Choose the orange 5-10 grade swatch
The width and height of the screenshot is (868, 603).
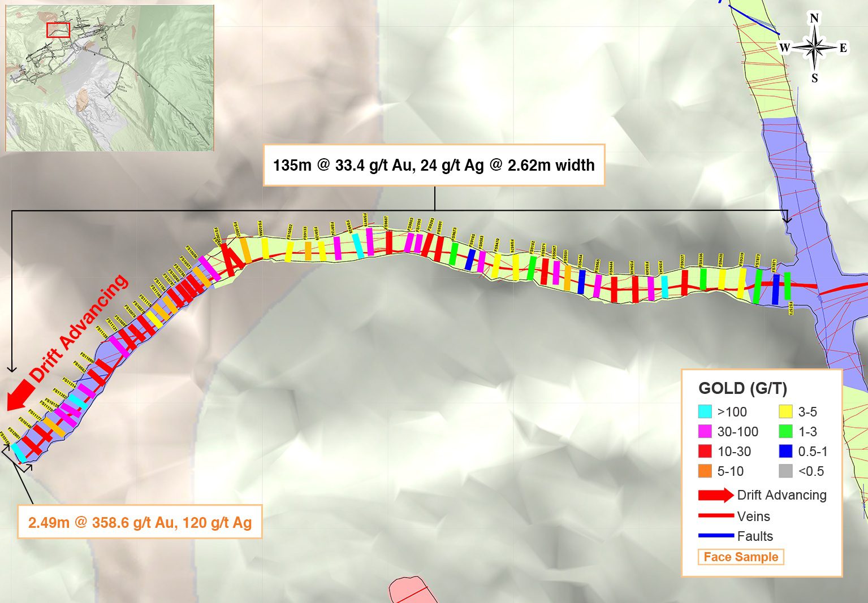705,471
